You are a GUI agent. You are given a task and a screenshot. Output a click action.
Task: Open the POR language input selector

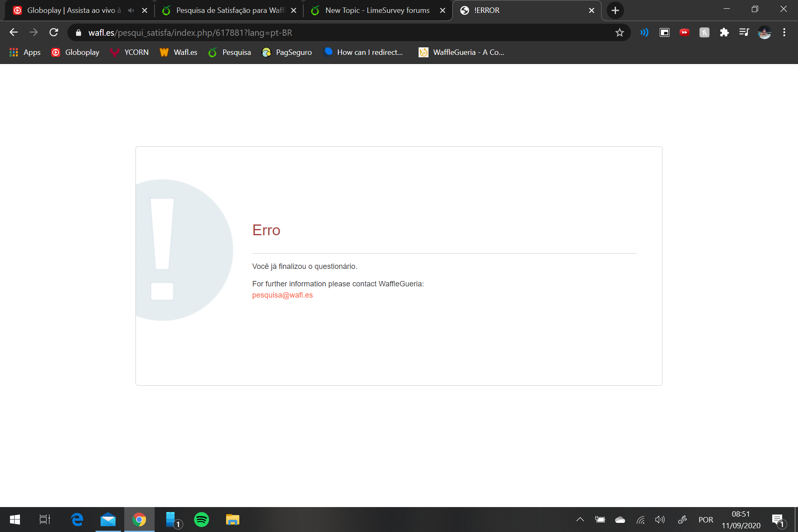pyautogui.click(x=705, y=520)
